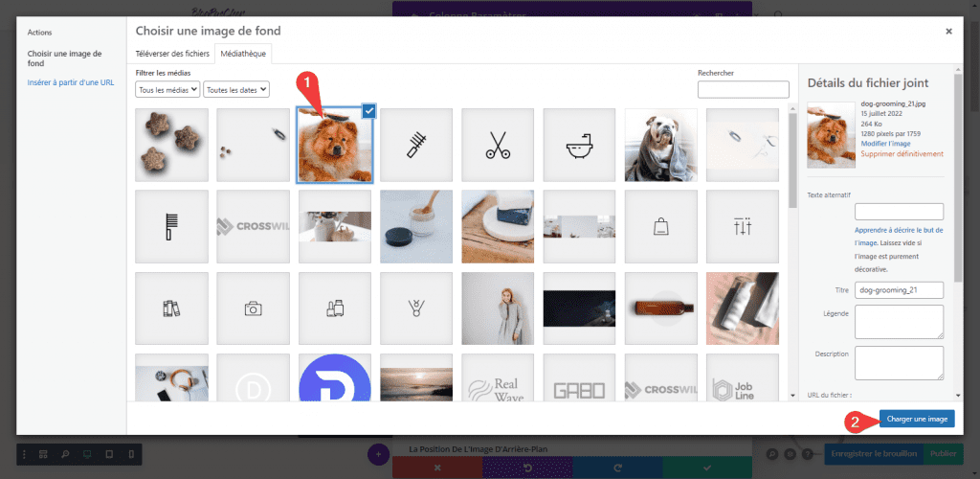Close the media dialog with the X
980x479 pixels.
(x=948, y=31)
